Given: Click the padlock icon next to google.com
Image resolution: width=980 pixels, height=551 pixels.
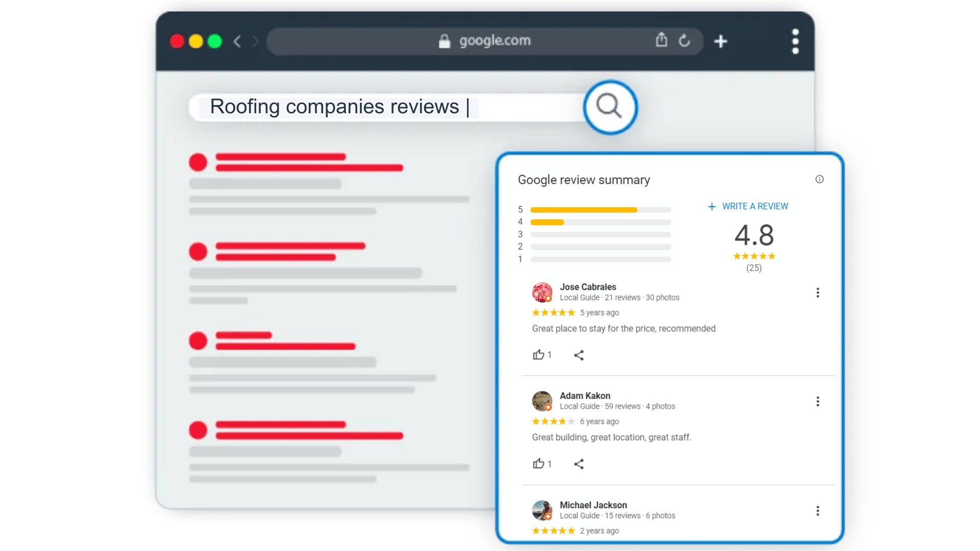Looking at the screenshot, I should pyautogui.click(x=444, y=41).
